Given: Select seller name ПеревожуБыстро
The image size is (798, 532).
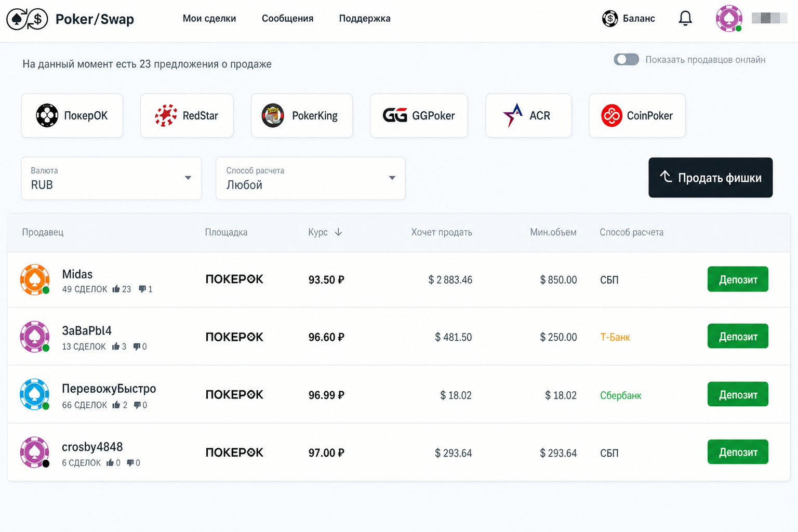Looking at the screenshot, I should [109, 389].
